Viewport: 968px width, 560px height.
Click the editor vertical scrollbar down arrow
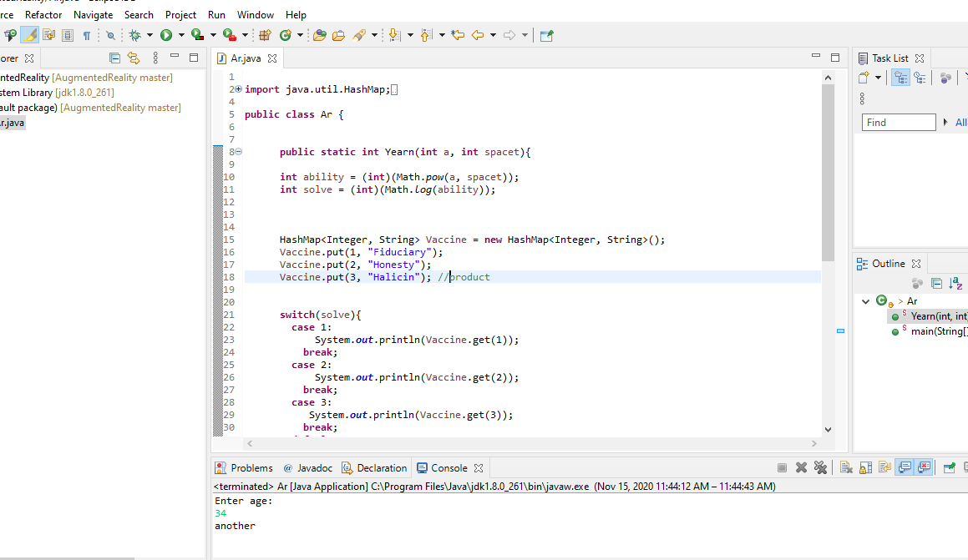[x=828, y=430]
